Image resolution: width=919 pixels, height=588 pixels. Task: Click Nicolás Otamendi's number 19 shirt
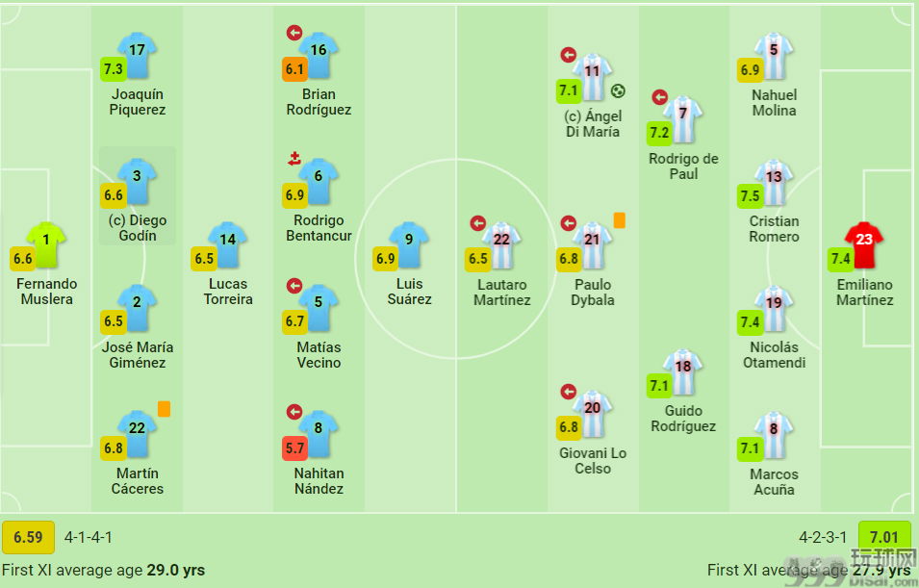(x=774, y=308)
